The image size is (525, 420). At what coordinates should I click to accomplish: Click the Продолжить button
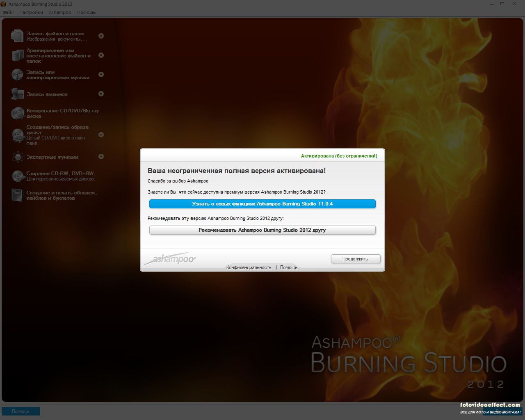pyautogui.click(x=356, y=259)
